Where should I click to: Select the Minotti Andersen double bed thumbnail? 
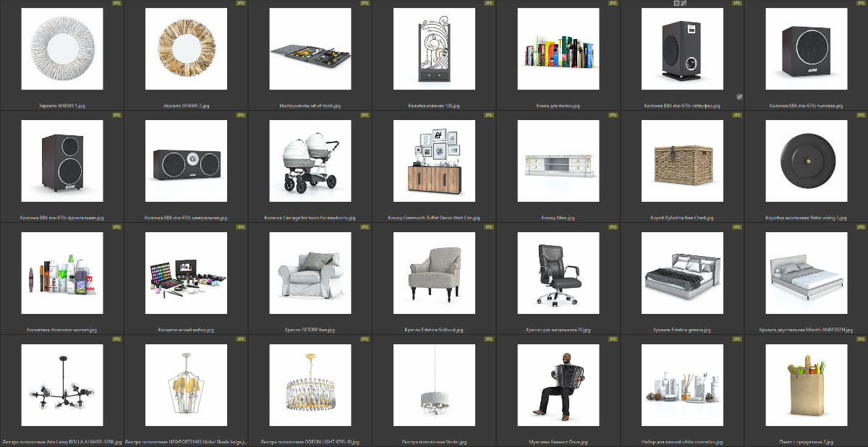(806, 273)
